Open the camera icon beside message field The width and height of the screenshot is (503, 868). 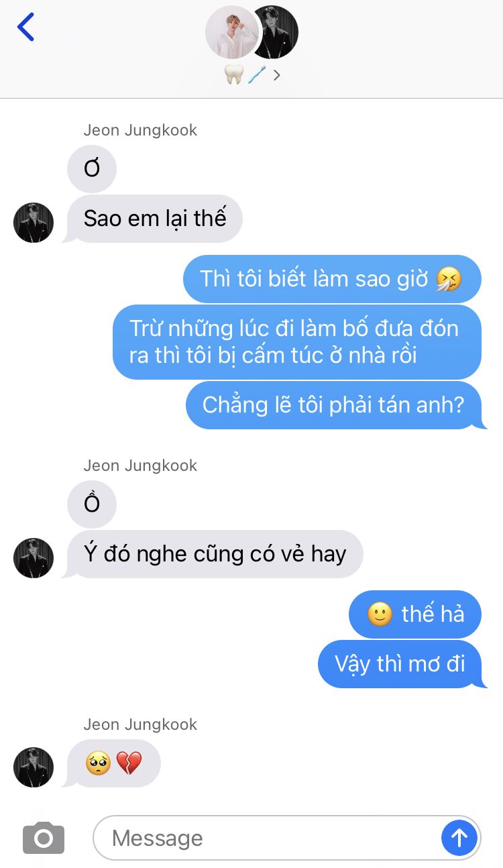coord(44,837)
